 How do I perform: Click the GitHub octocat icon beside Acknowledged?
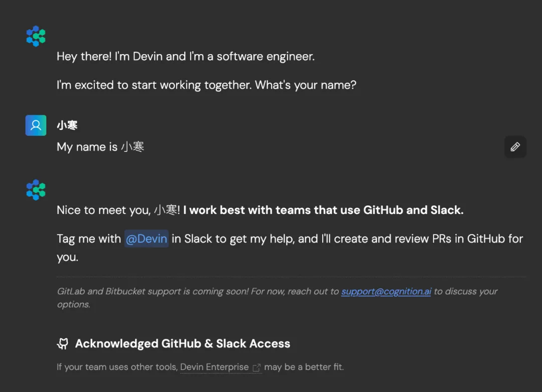click(x=63, y=344)
